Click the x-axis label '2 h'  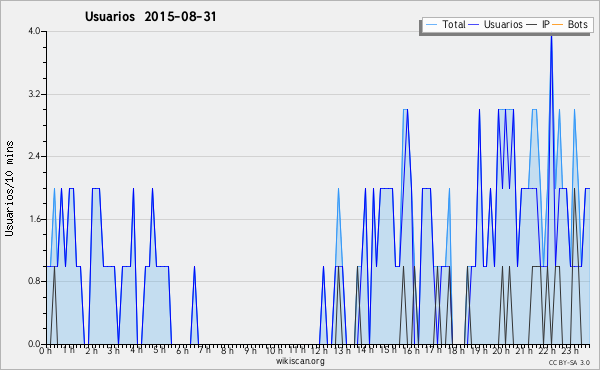pyautogui.click(x=91, y=350)
